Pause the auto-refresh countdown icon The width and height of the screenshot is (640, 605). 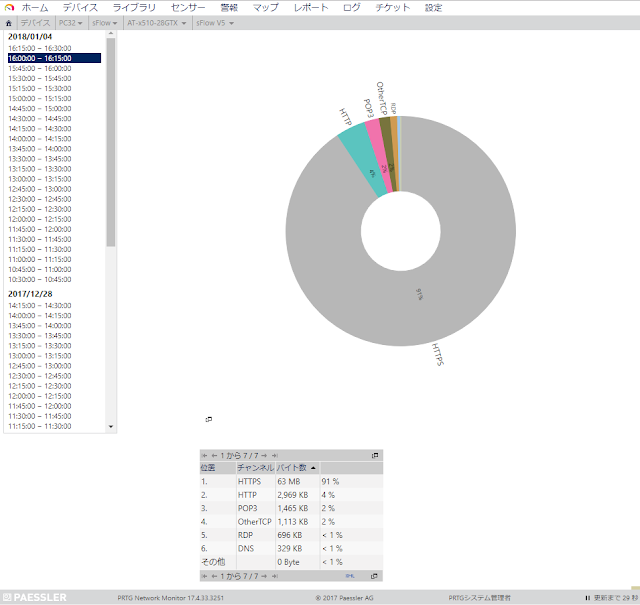pos(587,598)
